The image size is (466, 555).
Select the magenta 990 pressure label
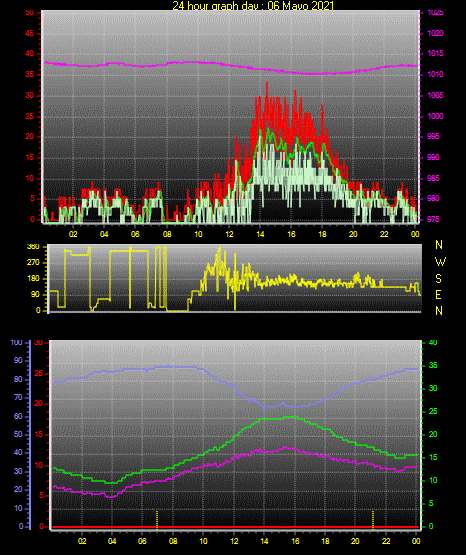[433, 157]
